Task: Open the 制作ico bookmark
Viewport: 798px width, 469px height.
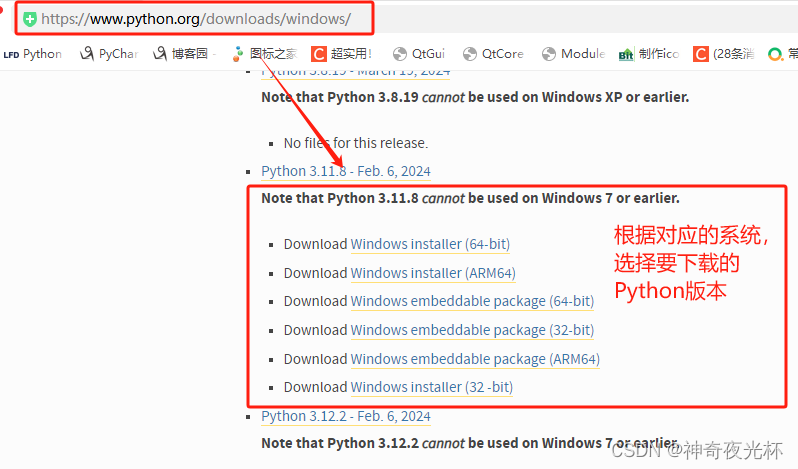Action: point(648,54)
